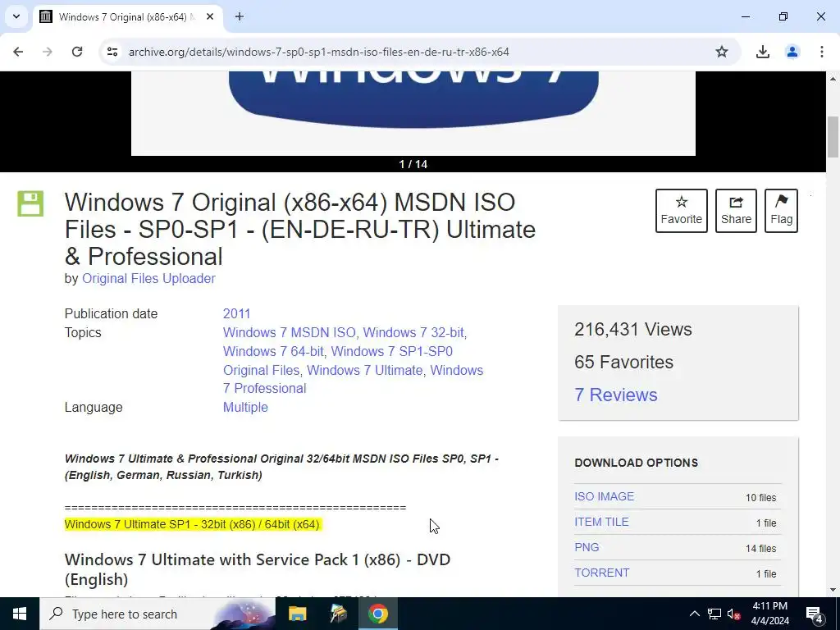Image resolution: width=840 pixels, height=630 pixels.
Task: Show hidden tray icons chevron
Action: (694, 614)
